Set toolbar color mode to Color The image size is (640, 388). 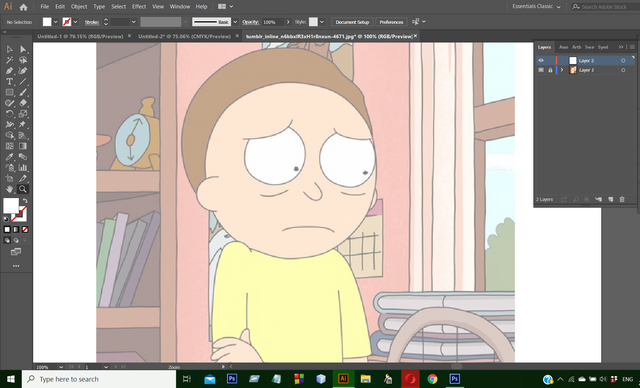pyautogui.click(x=7, y=230)
